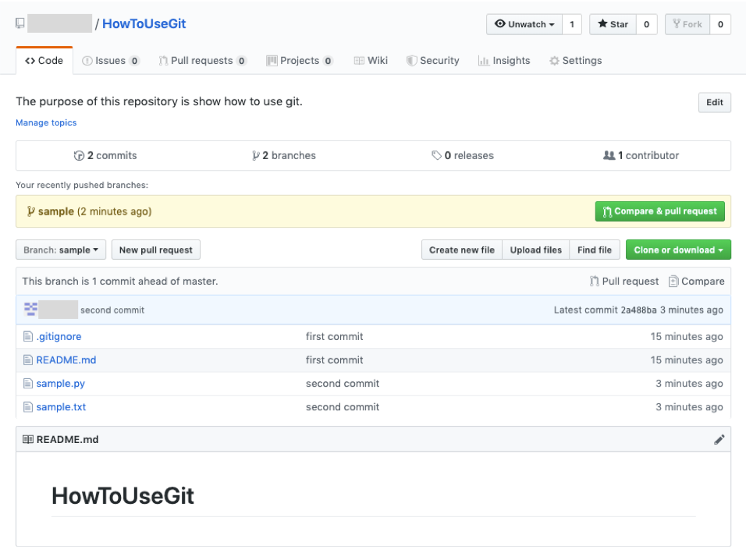
Task: Click the file icon in the README.md file row
Action: pos(28,360)
